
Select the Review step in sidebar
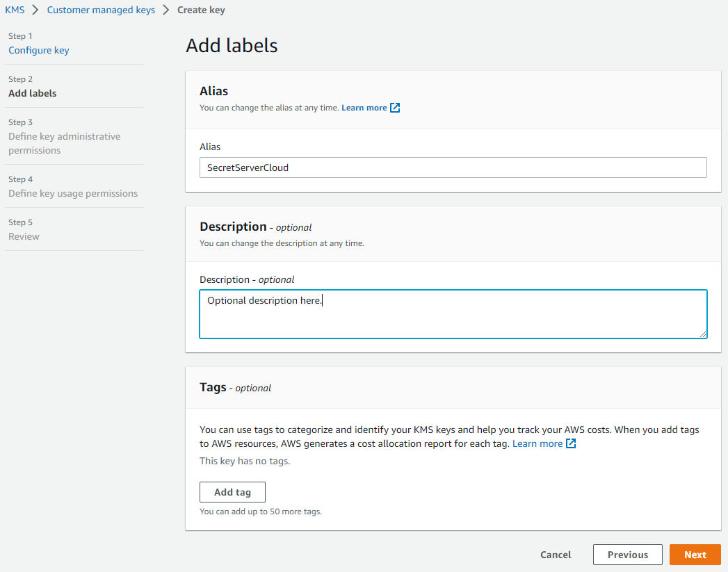tap(24, 236)
